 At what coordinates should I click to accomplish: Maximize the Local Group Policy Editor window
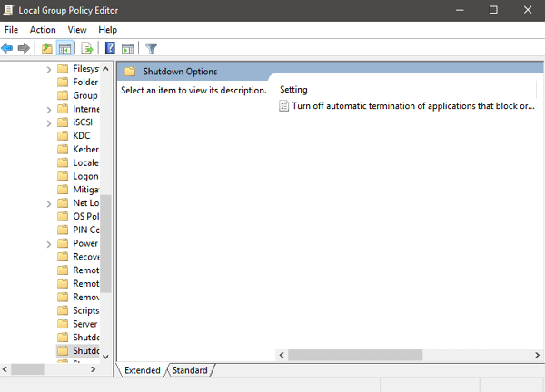(493, 10)
